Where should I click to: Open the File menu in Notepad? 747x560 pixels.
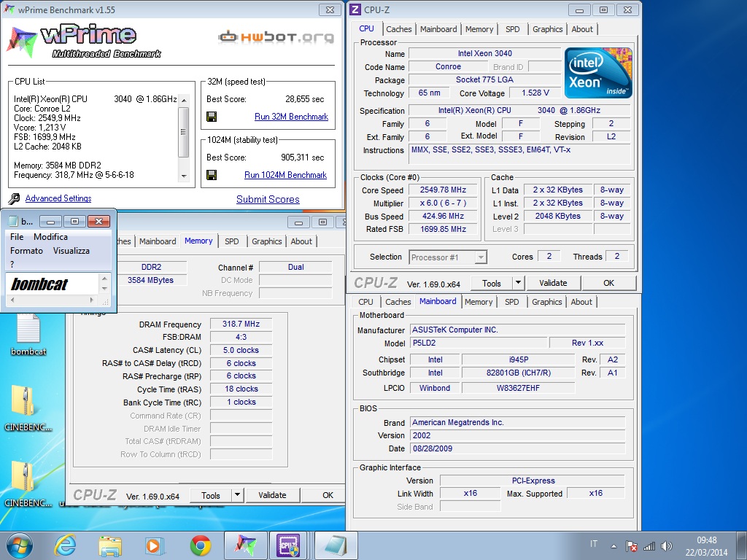[x=17, y=237]
